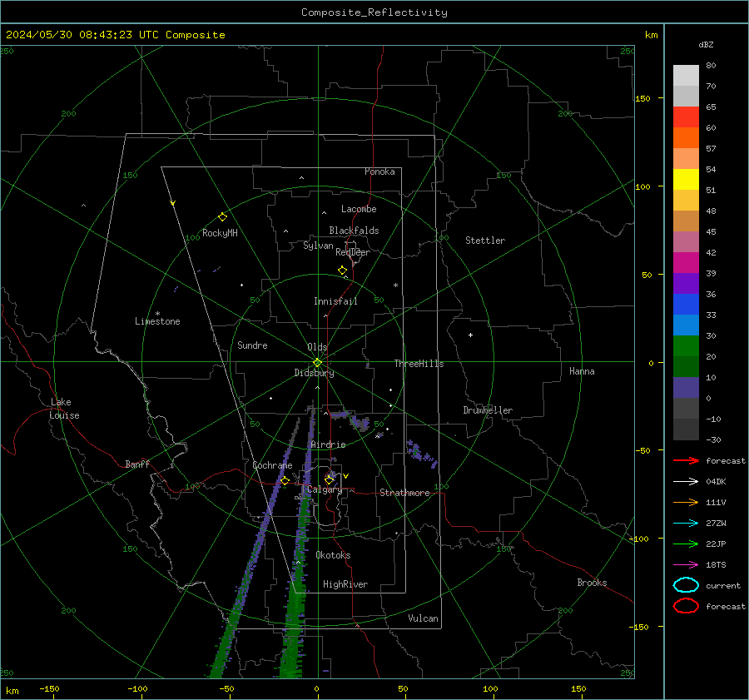Click the -150 tick on bottom axis

(x=49, y=688)
